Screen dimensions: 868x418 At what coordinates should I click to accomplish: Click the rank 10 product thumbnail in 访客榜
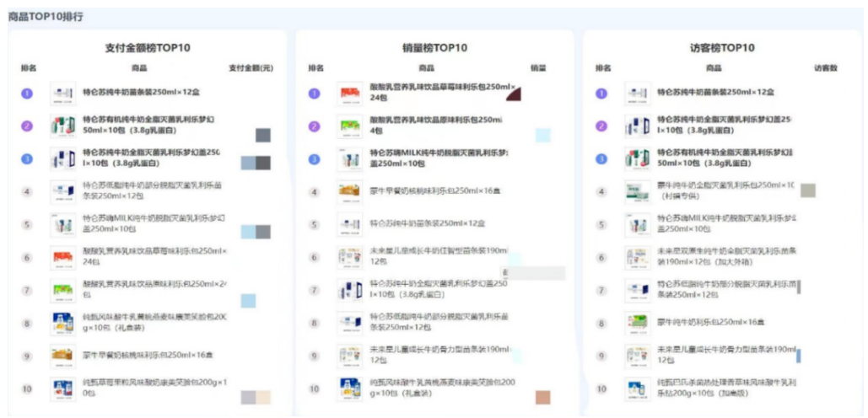point(636,389)
